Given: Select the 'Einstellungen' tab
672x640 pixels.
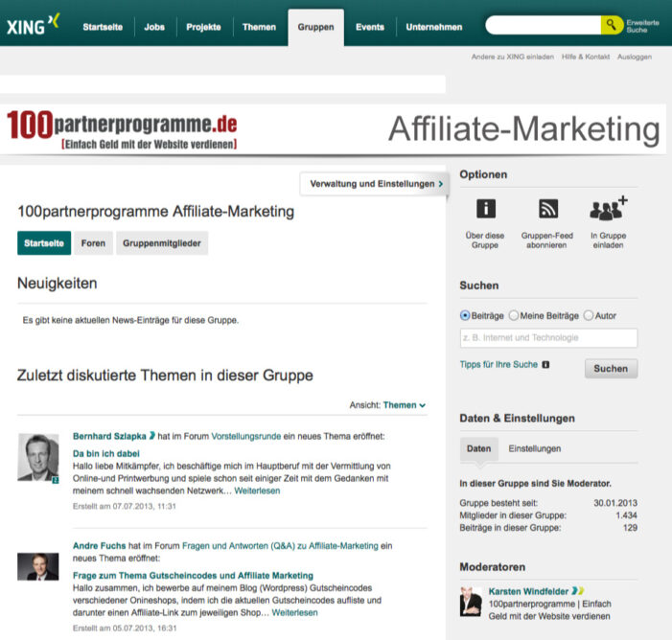Looking at the screenshot, I should click(x=534, y=448).
